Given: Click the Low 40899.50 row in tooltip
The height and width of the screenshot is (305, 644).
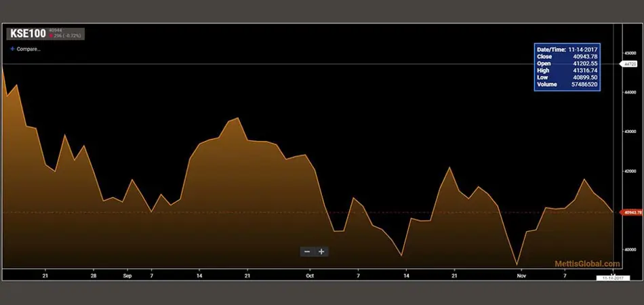Looking at the screenshot, I should tap(567, 77).
